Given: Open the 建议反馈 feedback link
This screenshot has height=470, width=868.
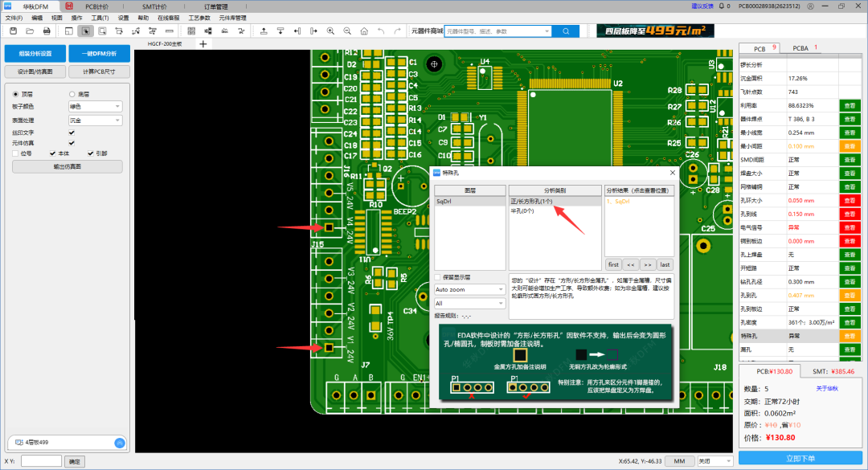Looking at the screenshot, I should 702,6.
